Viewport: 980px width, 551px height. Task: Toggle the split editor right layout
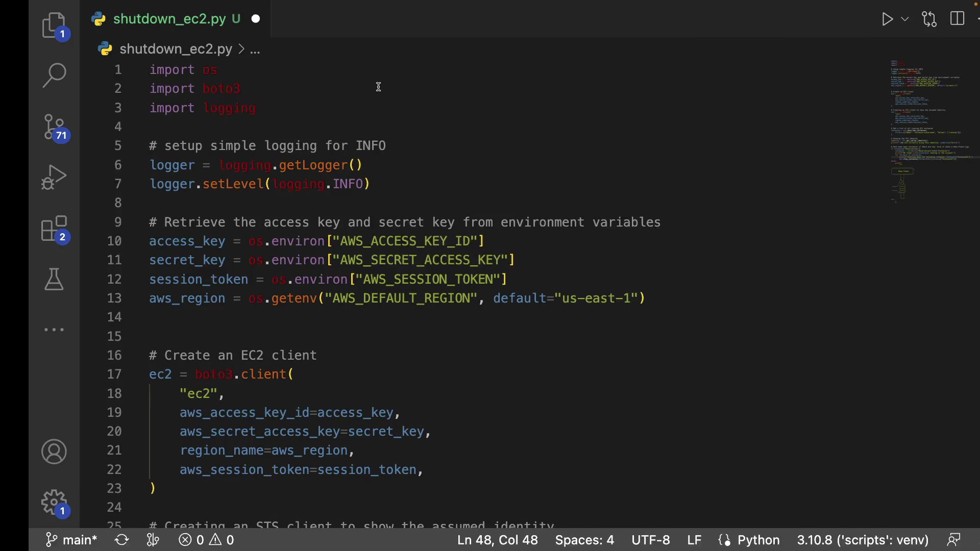coord(958,19)
